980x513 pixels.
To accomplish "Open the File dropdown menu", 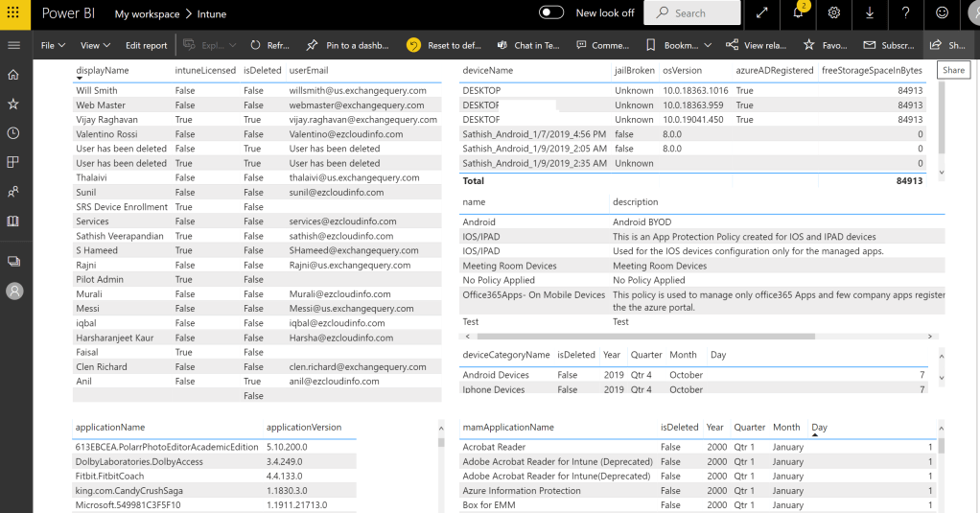I will 53,45.
